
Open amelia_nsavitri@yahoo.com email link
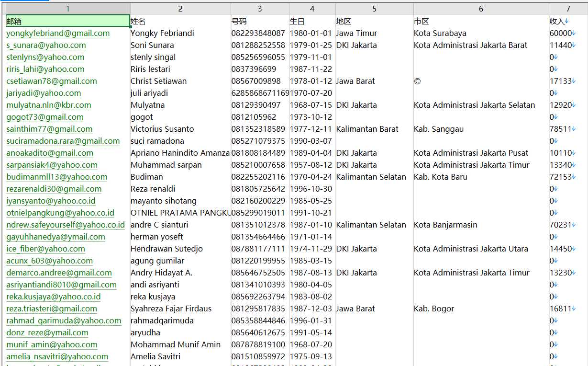57,356
